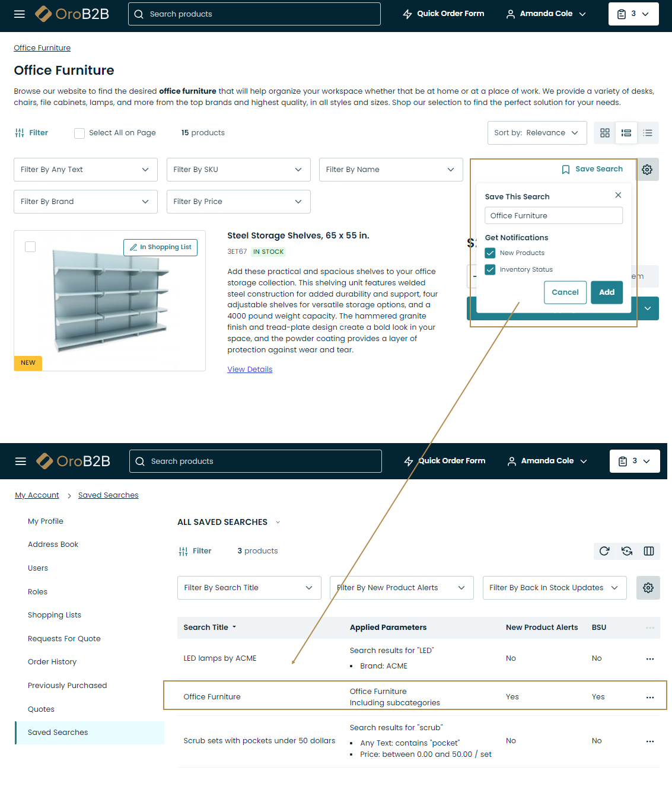Image resolution: width=672 pixels, height=796 pixels.
Task: Open row actions for Office Furniture search
Action: [x=649, y=698]
